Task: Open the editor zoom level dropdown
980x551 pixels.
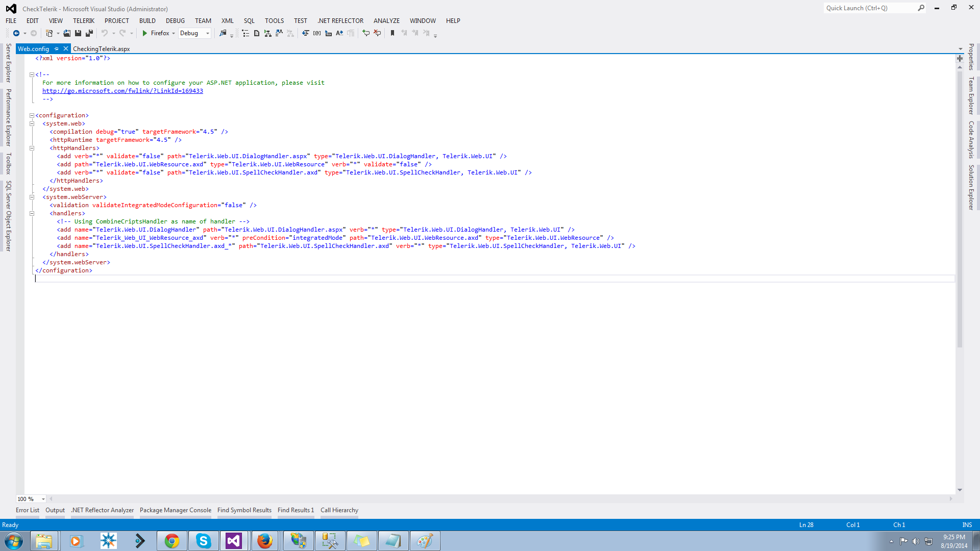Action: click(x=43, y=499)
